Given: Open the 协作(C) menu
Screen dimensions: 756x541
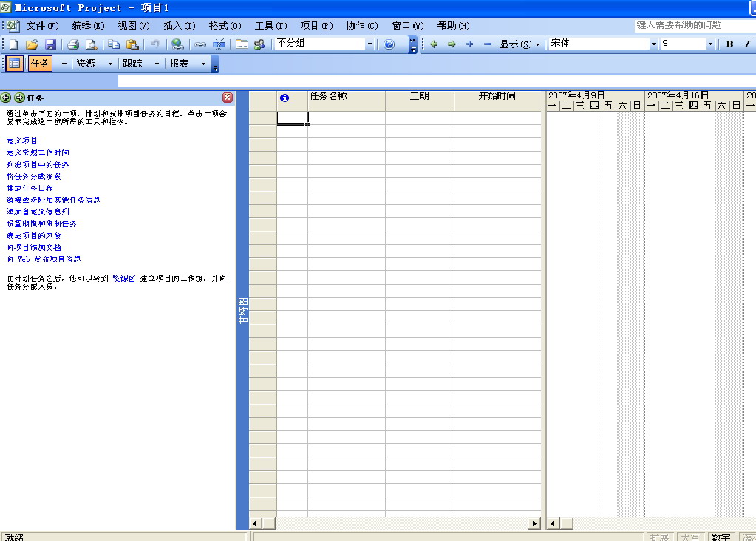Looking at the screenshot, I should tap(362, 26).
